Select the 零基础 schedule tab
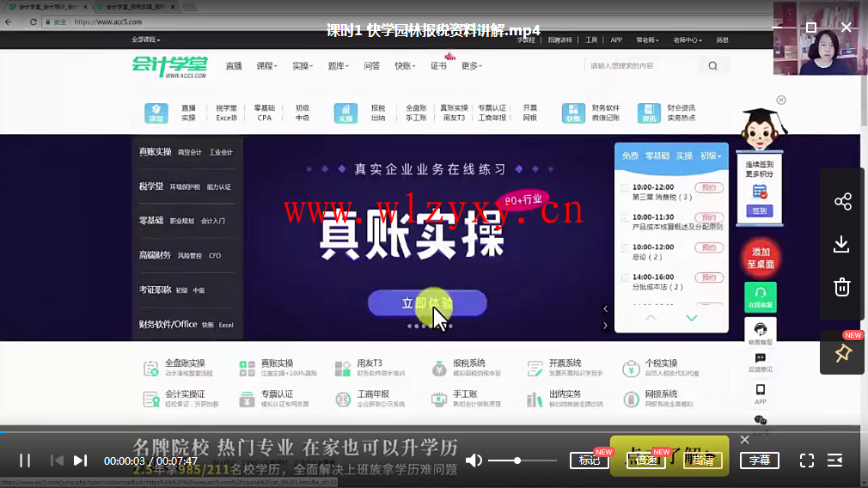Viewport: 868px width, 488px height. pos(657,156)
